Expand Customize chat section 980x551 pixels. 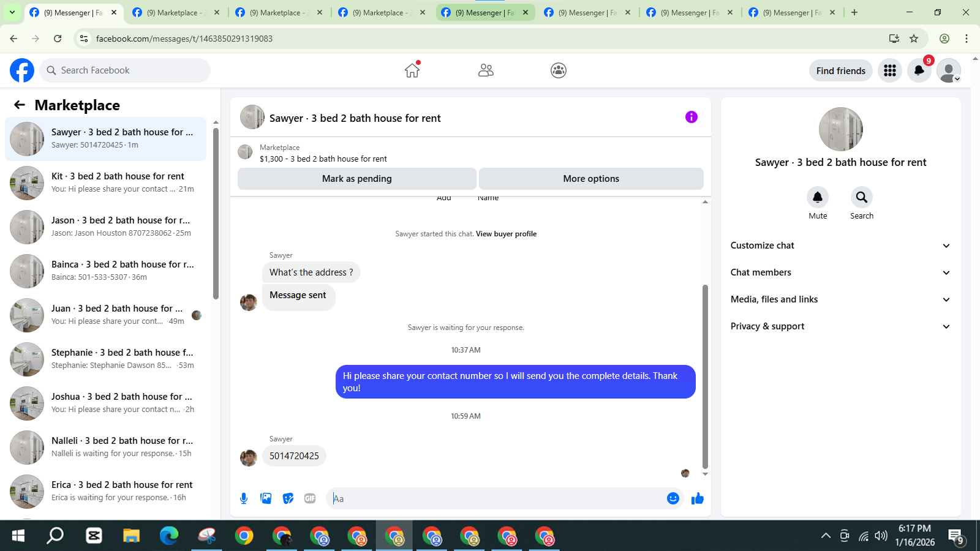[840, 246]
